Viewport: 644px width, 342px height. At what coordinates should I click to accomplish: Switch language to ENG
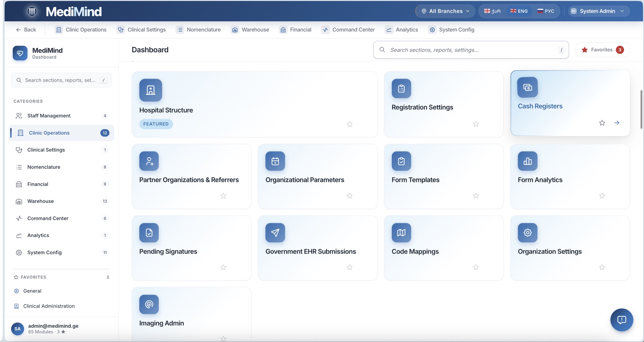[x=519, y=11]
